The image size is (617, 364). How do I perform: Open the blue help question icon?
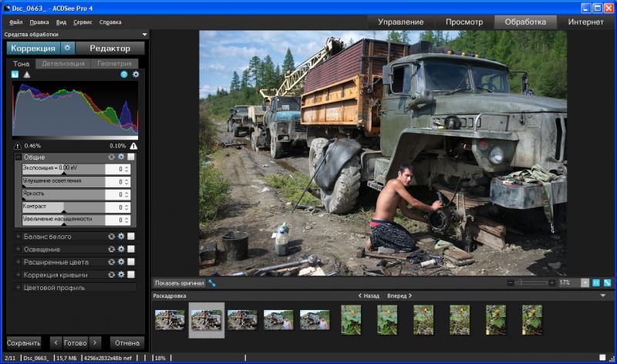[124, 74]
